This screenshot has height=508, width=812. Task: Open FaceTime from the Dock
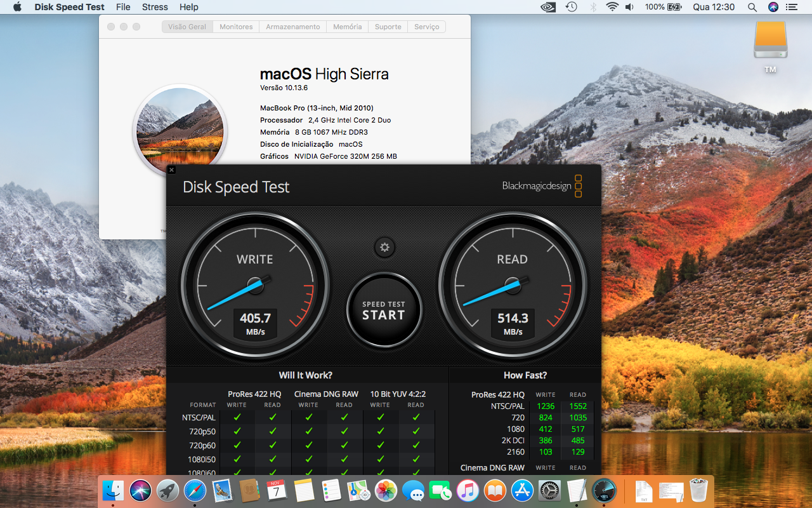coord(440,490)
